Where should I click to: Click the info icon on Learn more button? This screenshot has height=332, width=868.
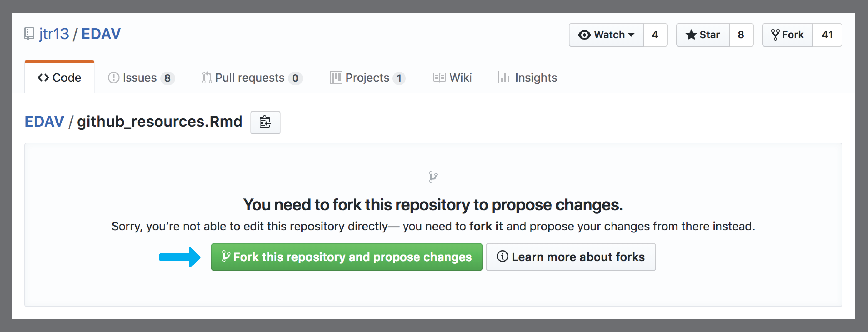point(502,256)
